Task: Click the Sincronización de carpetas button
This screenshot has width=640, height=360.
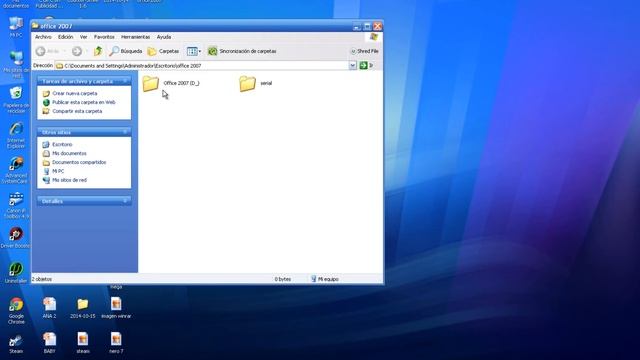Action: [242, 51]
